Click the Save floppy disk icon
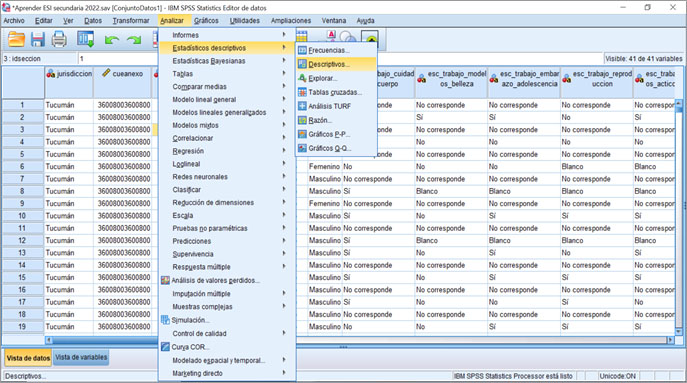This screenshot has height=383, width=687. click(x=38, y=39)
